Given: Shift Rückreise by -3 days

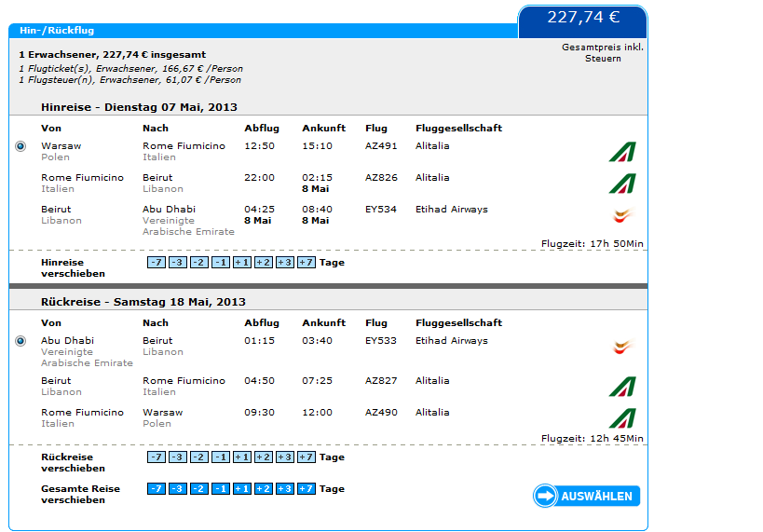Looking at the screenshot, I should tap(178, 457).
